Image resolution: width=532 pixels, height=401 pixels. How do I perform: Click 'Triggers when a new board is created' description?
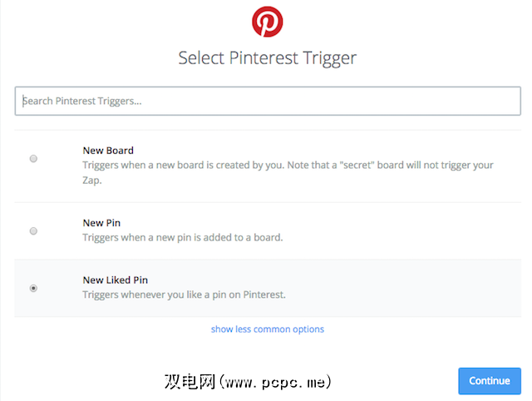tap(288, 172)
